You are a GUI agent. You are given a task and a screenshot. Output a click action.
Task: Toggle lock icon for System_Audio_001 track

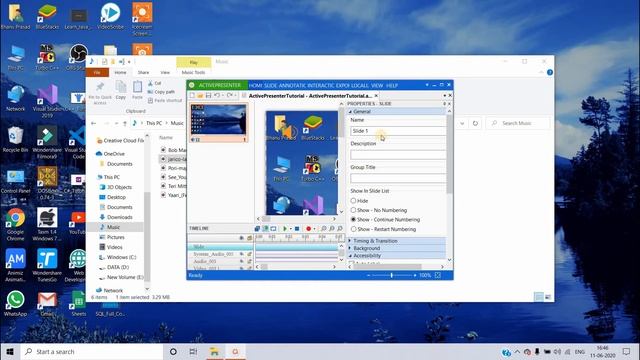(249, 254)
